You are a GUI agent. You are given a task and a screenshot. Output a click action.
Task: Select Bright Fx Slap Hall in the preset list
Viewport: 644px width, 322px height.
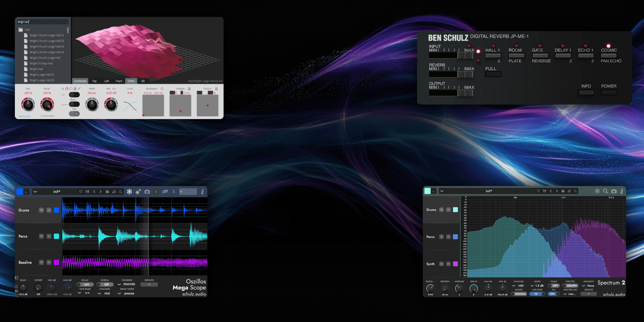tap(41, 63)
